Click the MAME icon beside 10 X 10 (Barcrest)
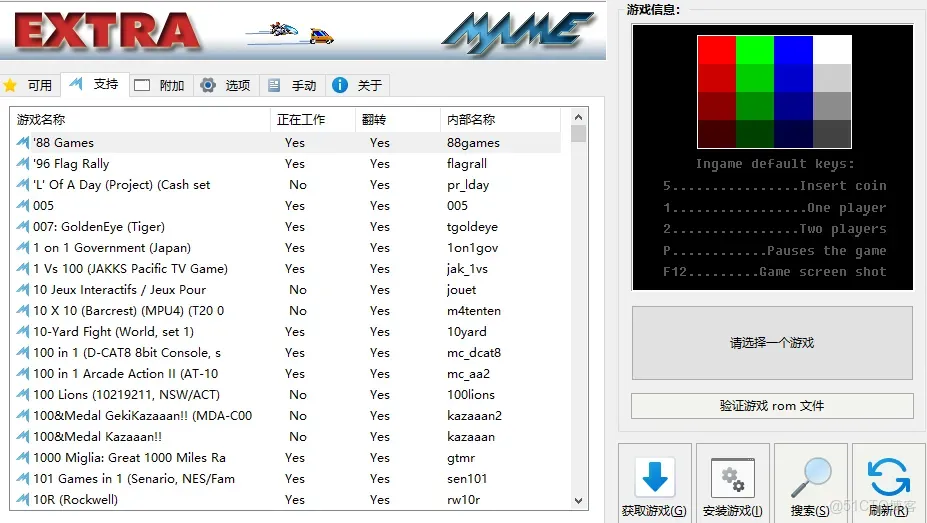 point(22,311)
